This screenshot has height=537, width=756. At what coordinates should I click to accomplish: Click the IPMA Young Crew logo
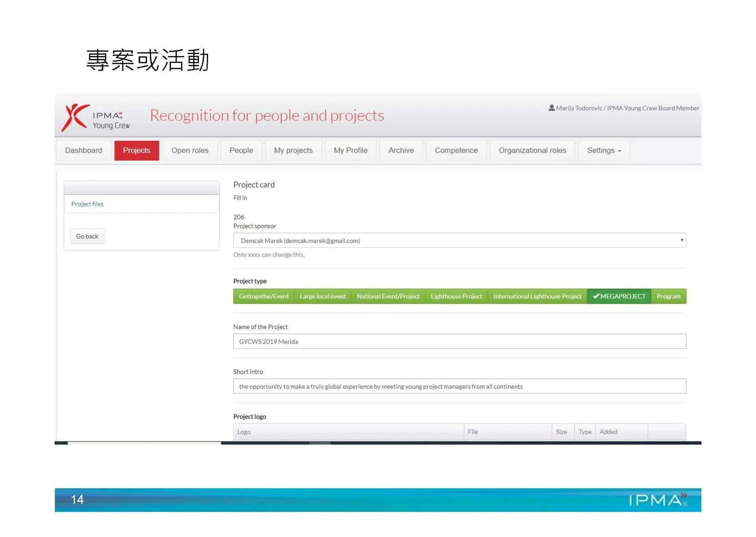coord(96,117)
